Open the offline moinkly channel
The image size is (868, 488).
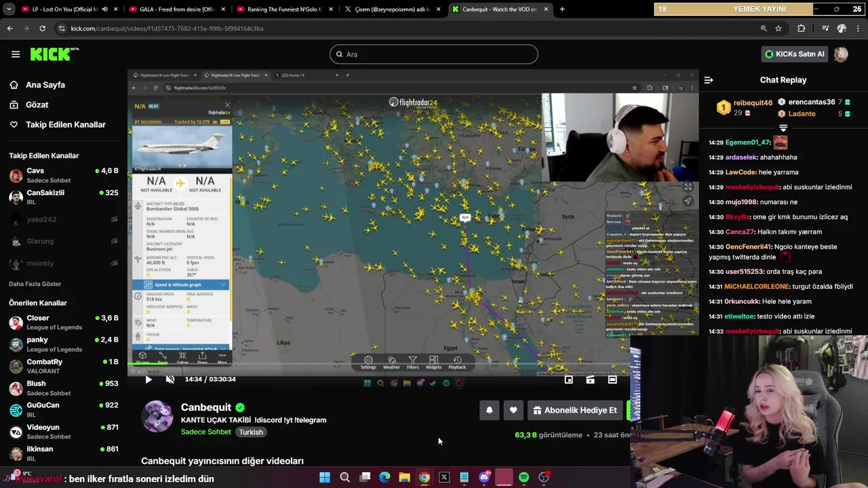[64, 263]
